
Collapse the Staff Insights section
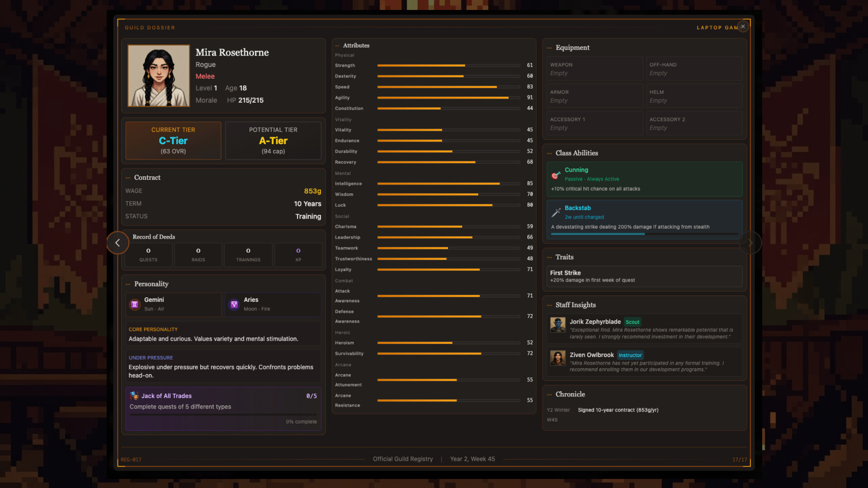click(x=549, y=305)
